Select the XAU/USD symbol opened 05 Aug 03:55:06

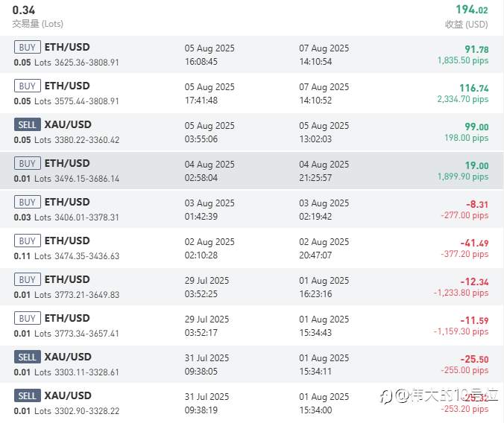[x=68, y=124]
